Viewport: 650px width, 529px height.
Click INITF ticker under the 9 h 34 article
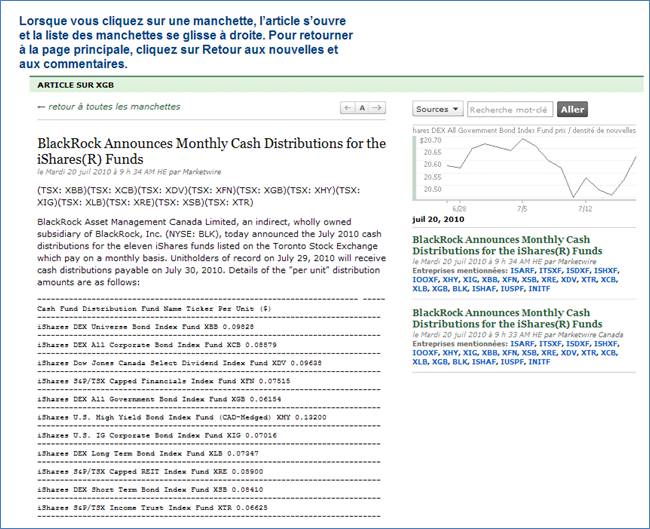539,289
